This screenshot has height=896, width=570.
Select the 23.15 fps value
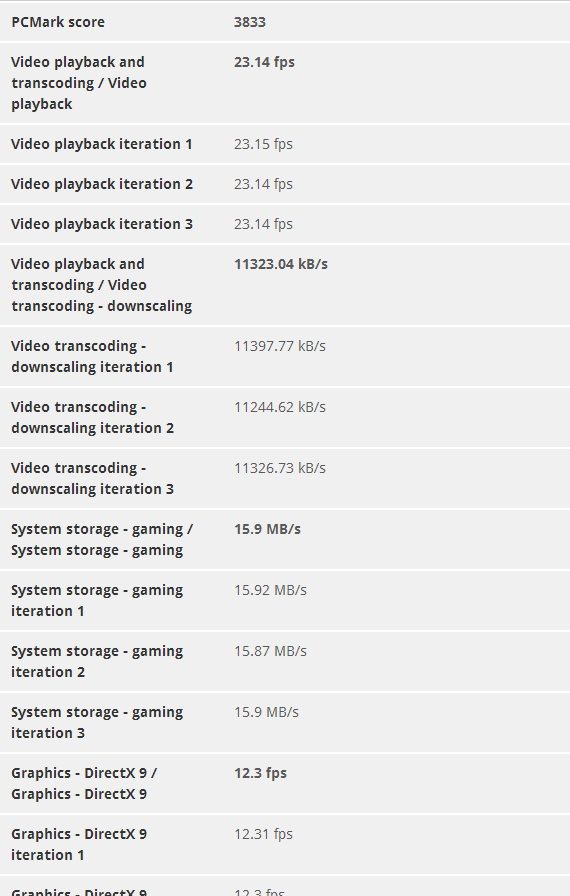[x=263, y=144]
